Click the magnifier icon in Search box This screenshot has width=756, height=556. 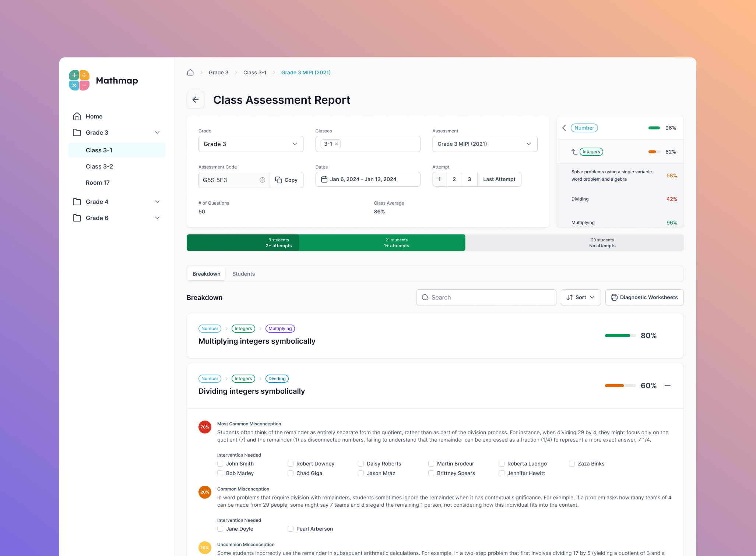pos(425,297)
